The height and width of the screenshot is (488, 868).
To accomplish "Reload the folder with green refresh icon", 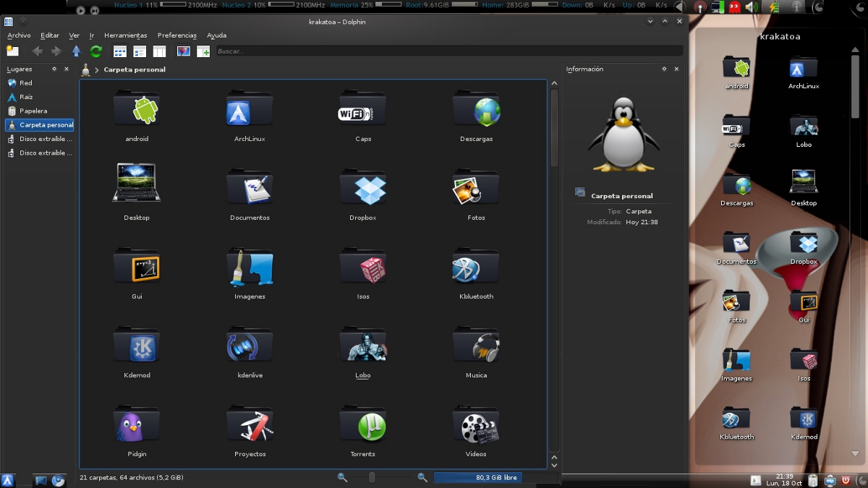I will 95,51.
